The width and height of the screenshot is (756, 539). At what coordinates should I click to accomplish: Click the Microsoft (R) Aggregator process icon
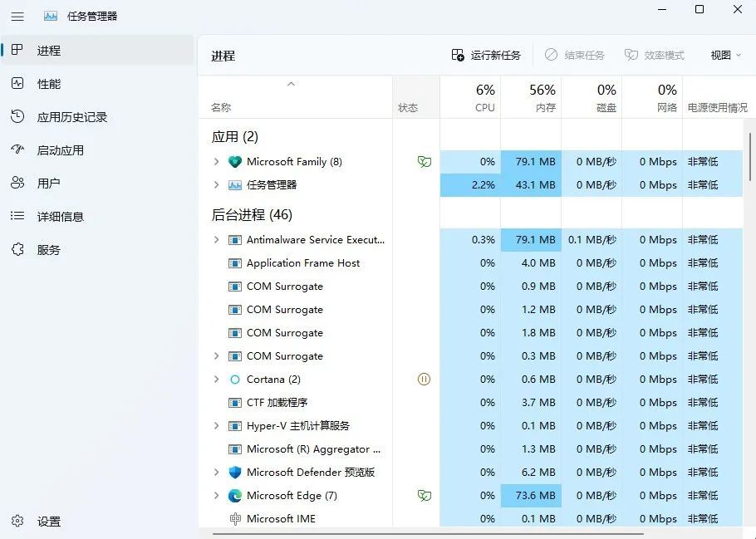235,449
